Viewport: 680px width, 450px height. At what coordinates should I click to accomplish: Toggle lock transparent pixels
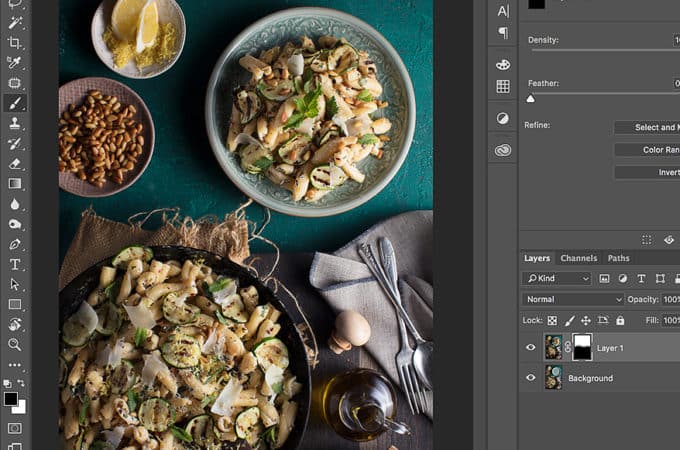click(552, 320)
